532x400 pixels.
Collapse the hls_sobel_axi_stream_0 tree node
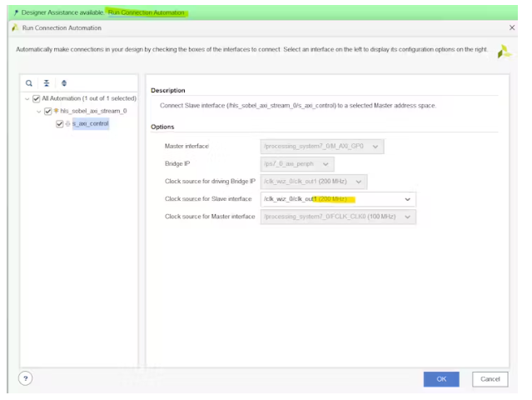tap(38, 111)
